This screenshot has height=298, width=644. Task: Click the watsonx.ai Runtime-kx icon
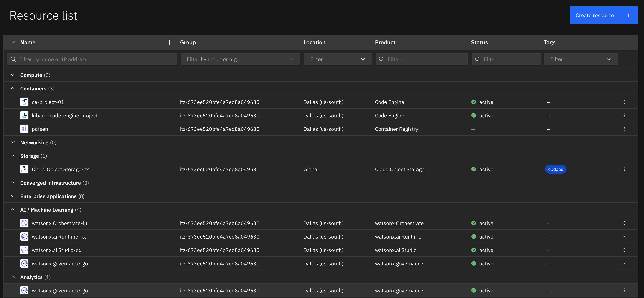point(24,236)
